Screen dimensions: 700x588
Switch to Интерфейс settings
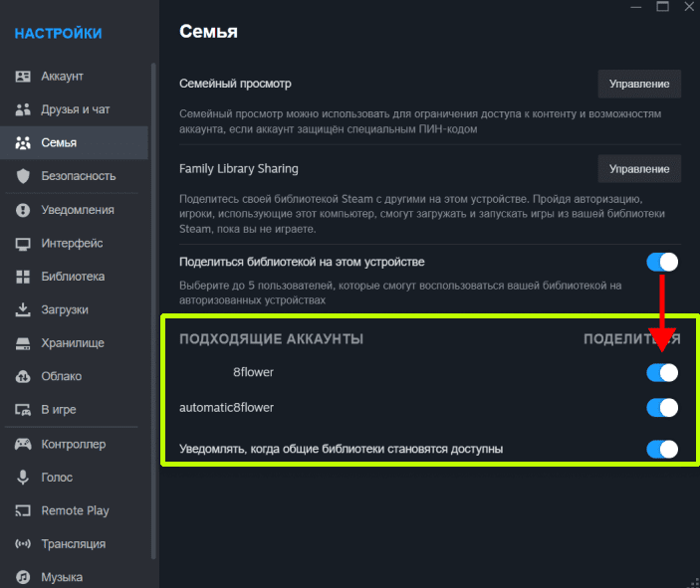[x=74, y=244]
